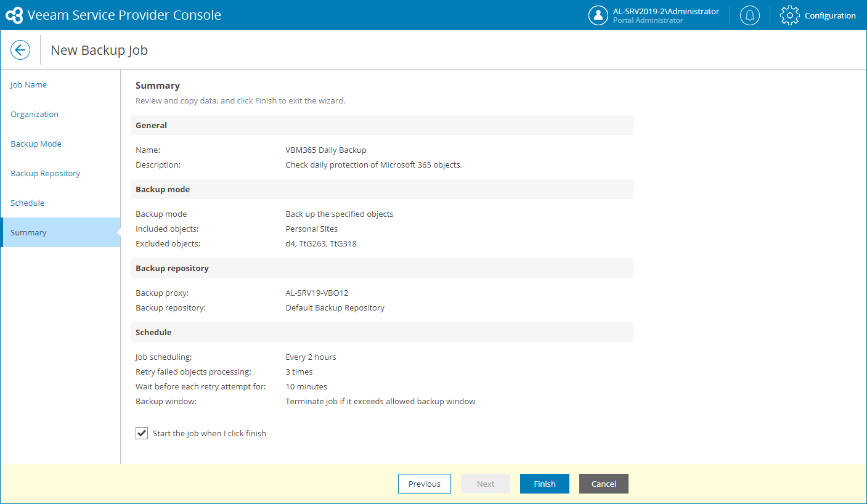Click the Backup proxy: label
The width and height of the screenshot is (867, 504).
(x=162, y=293)
